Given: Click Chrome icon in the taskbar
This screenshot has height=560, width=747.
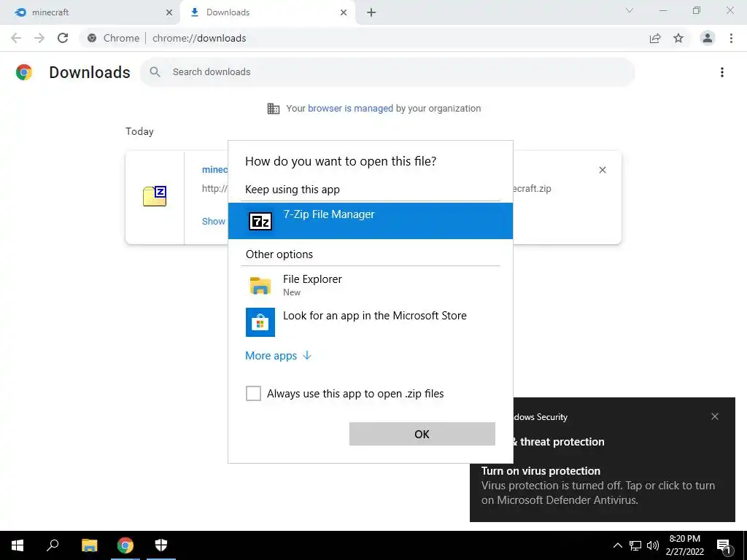Looking at the screenshot, I should [125, 545].
